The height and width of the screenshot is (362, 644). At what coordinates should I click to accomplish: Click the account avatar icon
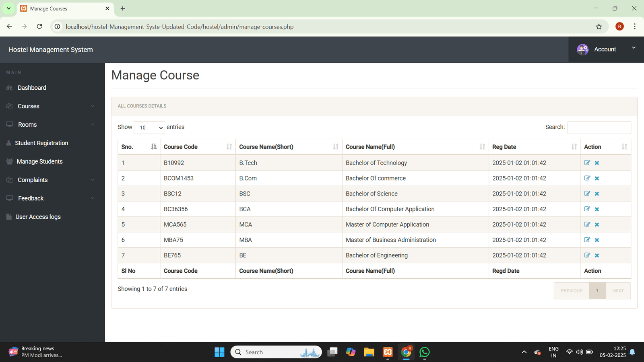[x=582, y=49]
